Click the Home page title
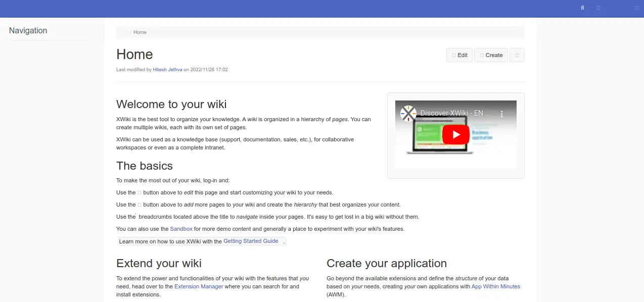This screenshot has height=302, width=644. click(x=134, y=54)
